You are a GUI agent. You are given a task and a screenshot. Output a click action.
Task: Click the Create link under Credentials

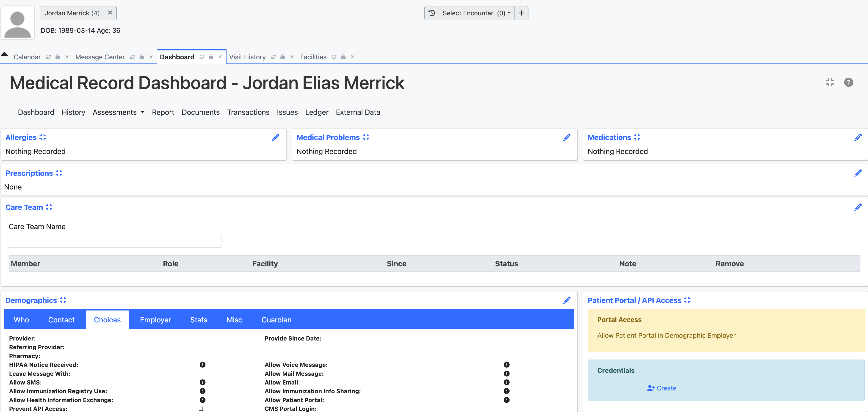click(x=661, y=388)
